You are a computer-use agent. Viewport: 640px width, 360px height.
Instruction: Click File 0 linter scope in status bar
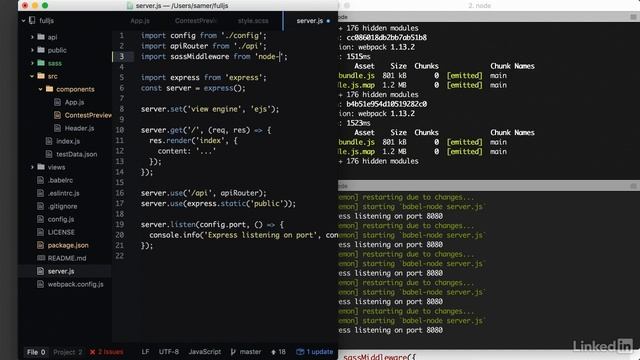(x=36, y=352)
